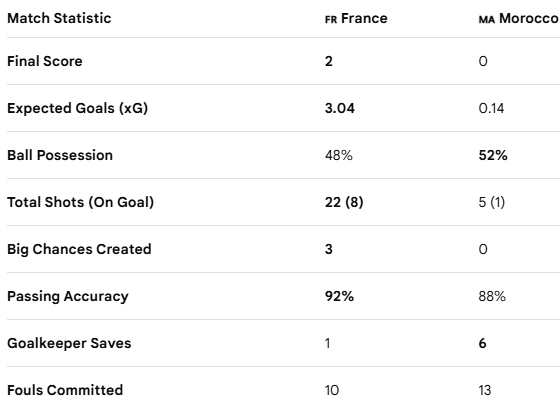Click Morocco's fouls committed value 13
Image resolution: width=560 pixels, height=413 pixels.
485,390
